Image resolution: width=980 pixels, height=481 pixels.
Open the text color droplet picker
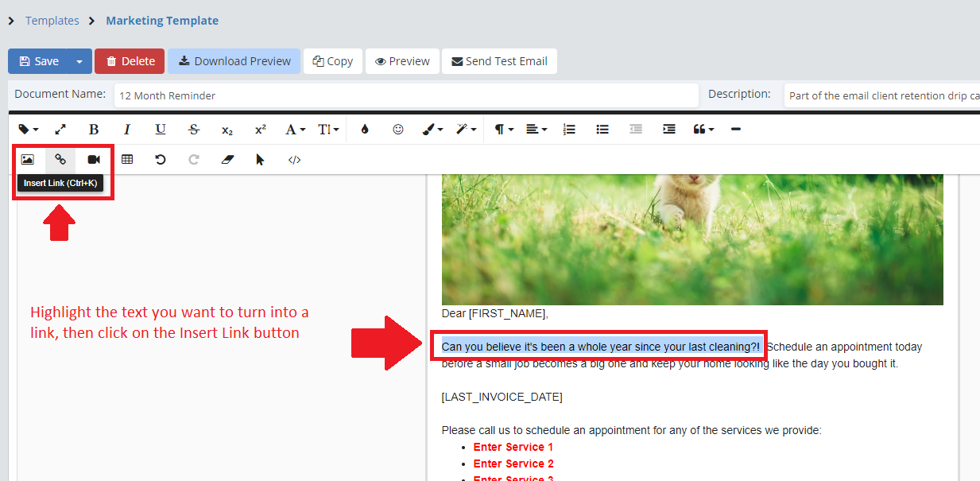point(365,130)
